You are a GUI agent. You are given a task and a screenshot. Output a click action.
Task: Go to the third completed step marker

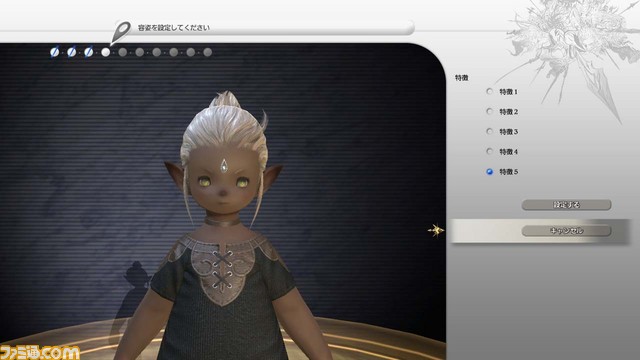89,52
